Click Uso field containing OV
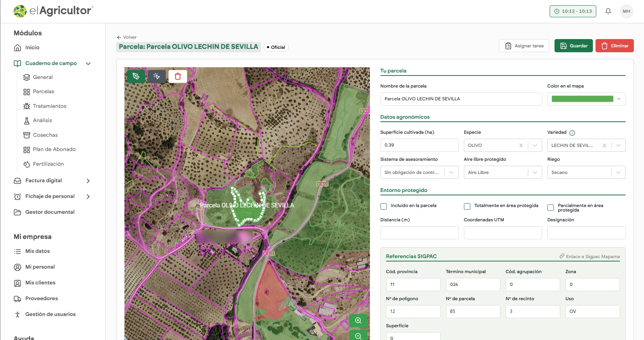This screenshot has height=340, width=644. (592, 311)
